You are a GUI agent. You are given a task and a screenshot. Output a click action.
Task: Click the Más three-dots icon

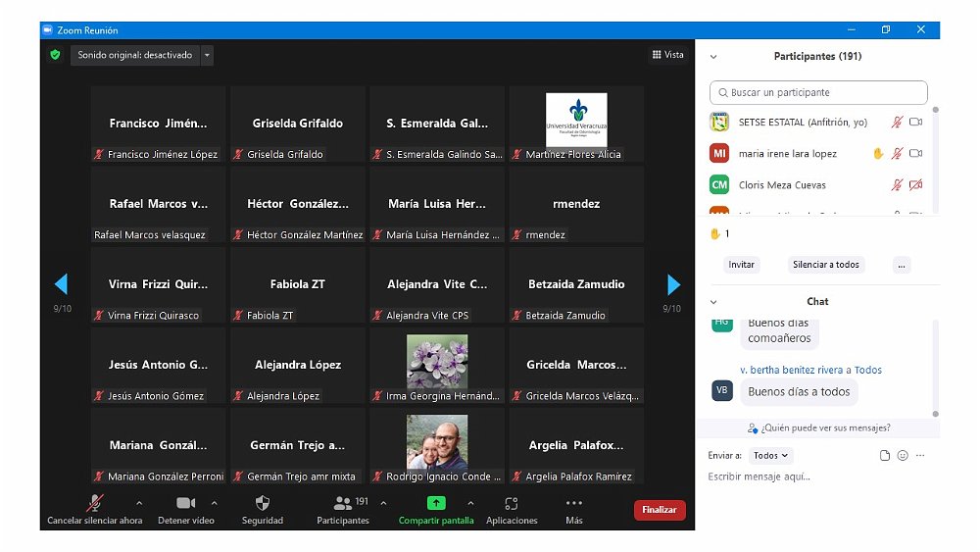click(573, 503)
